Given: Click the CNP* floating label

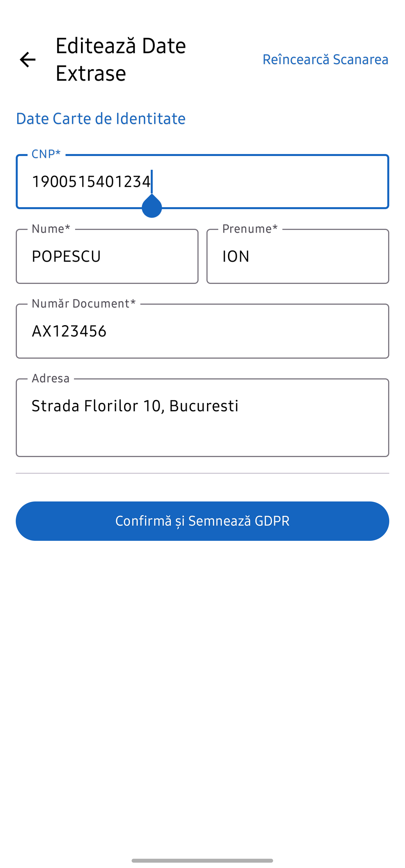Looking at the screenshot, I should tap(46, 154).
